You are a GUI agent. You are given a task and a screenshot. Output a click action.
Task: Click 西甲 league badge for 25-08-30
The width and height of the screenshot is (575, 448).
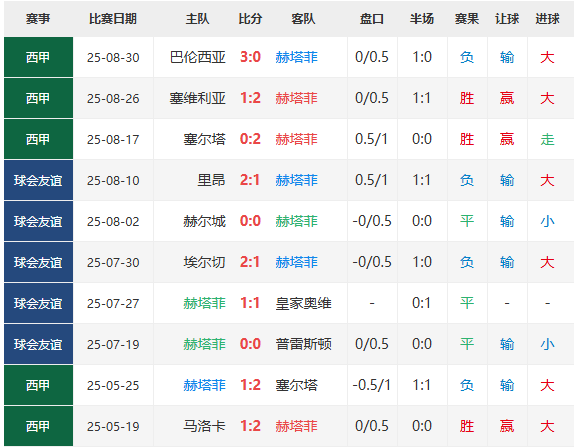tap(39, 57)
